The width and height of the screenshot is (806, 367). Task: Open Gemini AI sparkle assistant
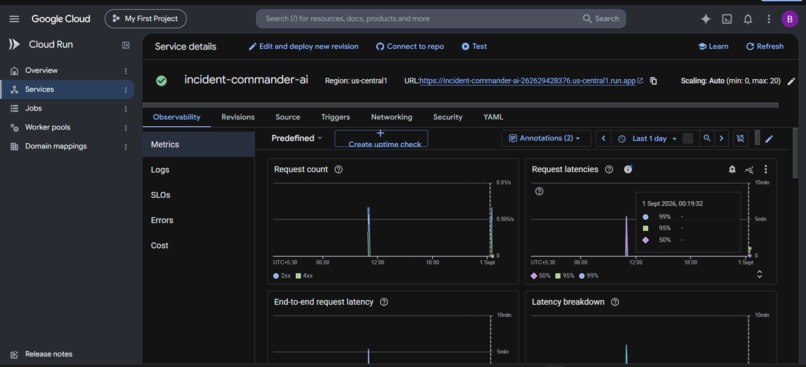click(x=706, y=19)
